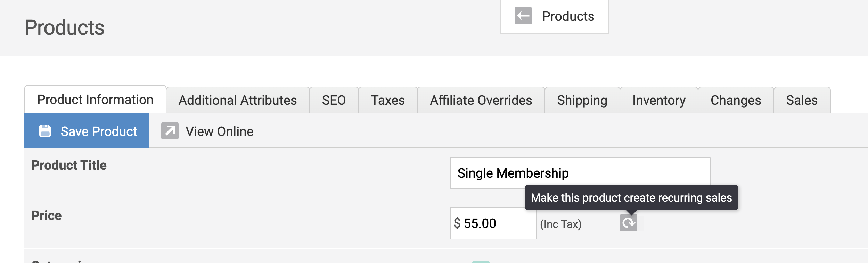Image resolution: width=868 pixels, height=263 pixels.
Task: Switch to the Shipping tab
Action: (582, 101)
